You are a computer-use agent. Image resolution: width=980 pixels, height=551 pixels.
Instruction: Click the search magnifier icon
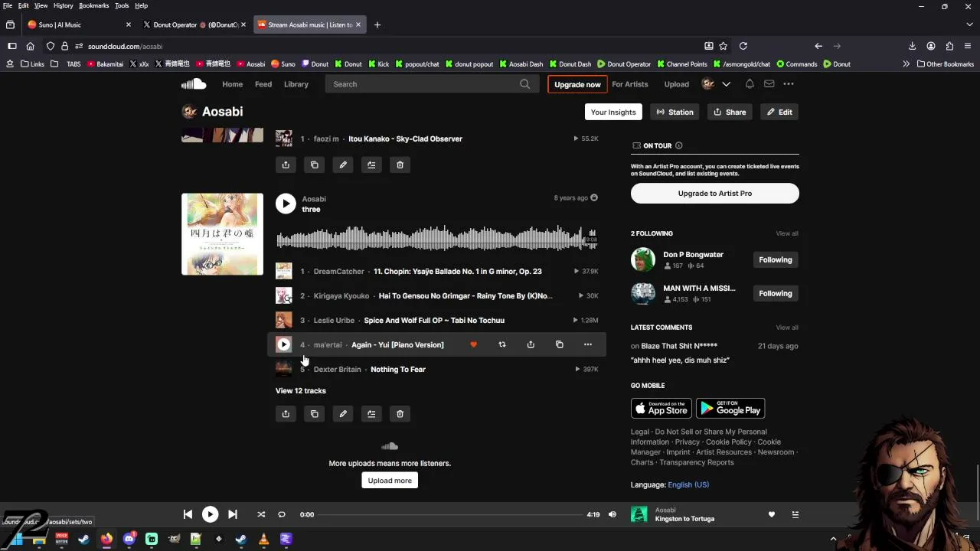(x=524, y=84)
